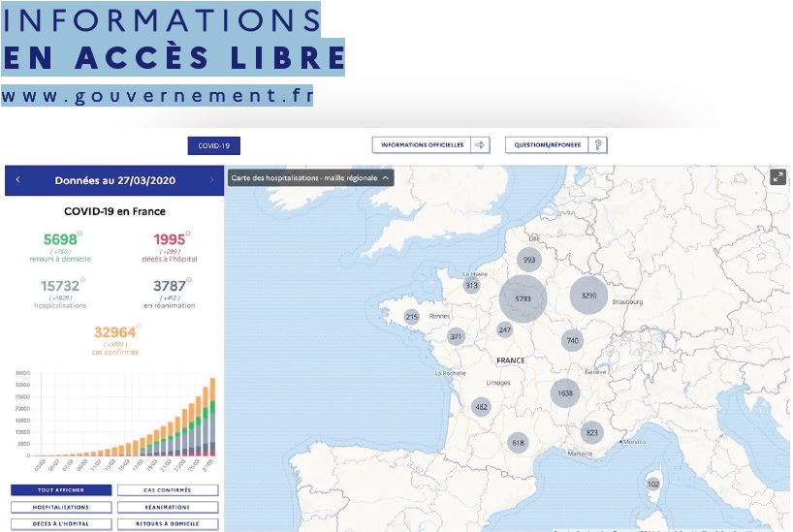793x532 pixels.
Task: Click the Données au 27/03/2020 header
Action: coord(114,180)
